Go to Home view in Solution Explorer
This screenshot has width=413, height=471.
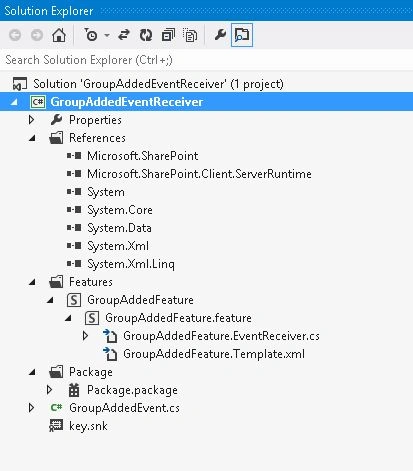pos(59,35)
